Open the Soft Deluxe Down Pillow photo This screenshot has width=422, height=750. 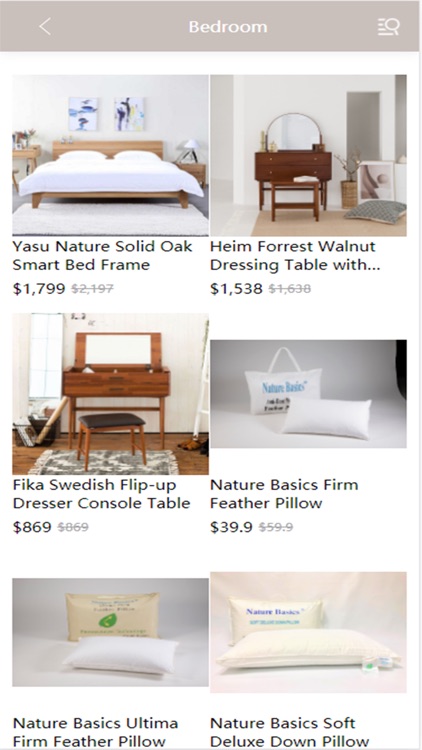click(309, 632)
